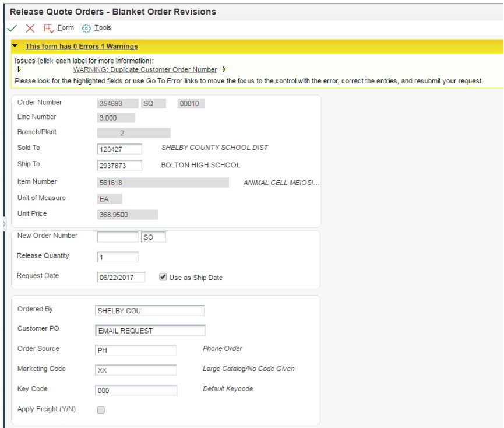
Task: Click the Request Date field
Action: (x=121, y=277)
